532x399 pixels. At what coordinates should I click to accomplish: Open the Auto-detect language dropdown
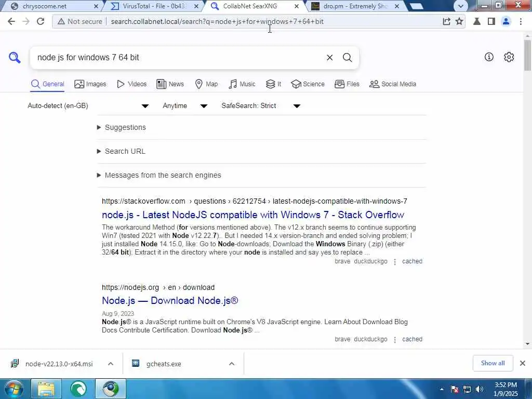click(x=88, y=106)
